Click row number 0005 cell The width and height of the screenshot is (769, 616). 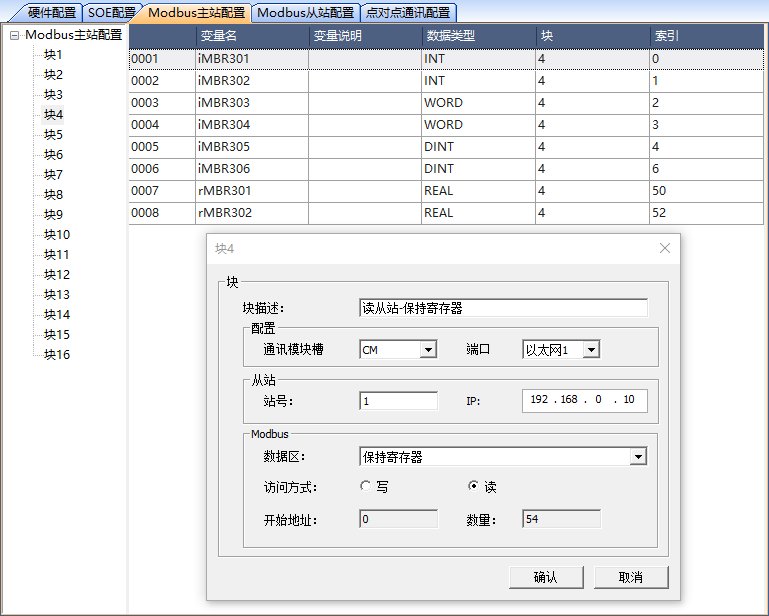coord(162,147)
